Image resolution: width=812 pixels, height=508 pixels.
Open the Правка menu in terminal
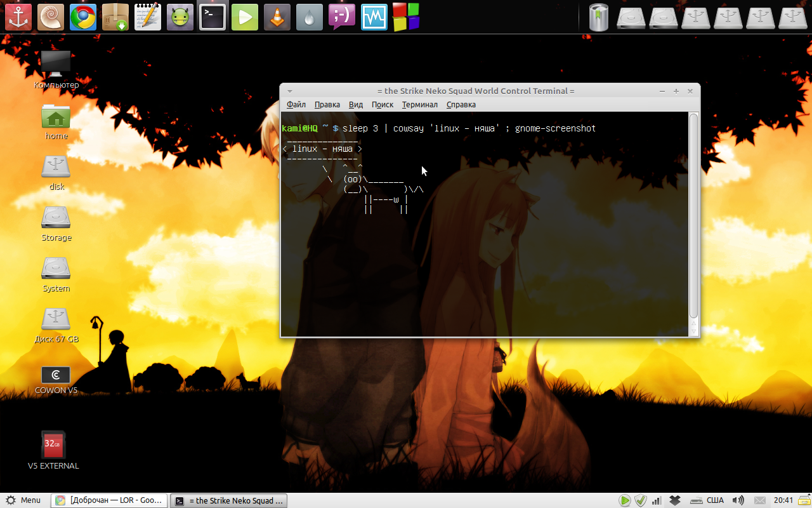click(x=327, y=105)
